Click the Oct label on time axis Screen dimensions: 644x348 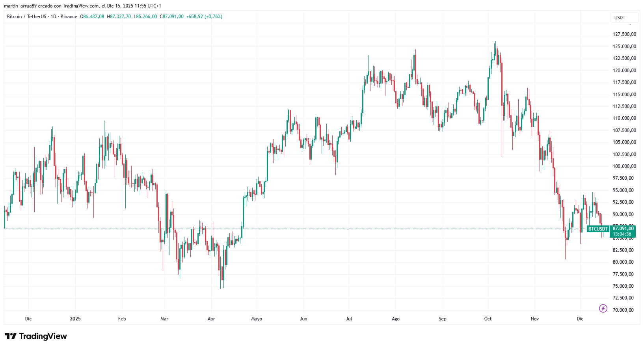488,319
